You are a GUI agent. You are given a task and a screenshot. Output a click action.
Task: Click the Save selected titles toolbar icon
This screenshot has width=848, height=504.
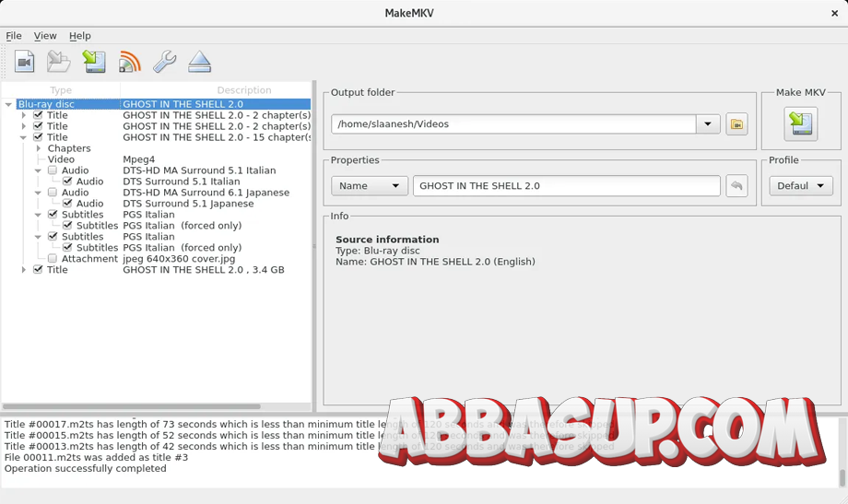94,62
